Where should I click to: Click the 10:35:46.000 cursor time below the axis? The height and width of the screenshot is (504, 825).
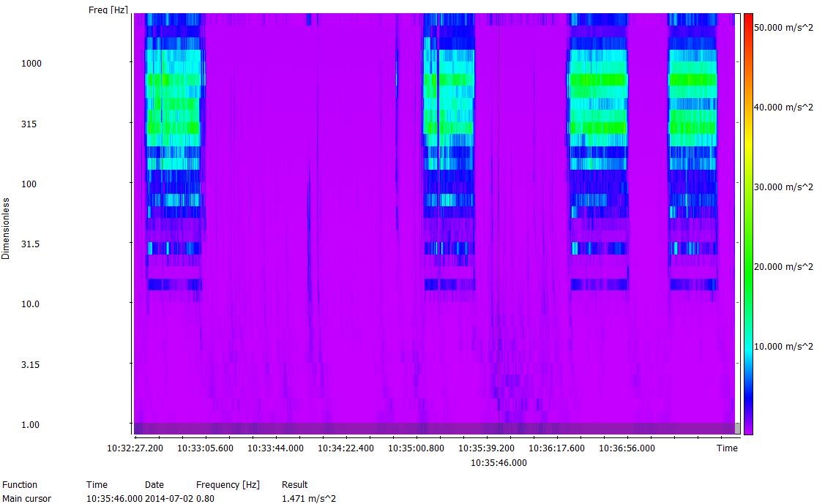click(x=499, y=463)
